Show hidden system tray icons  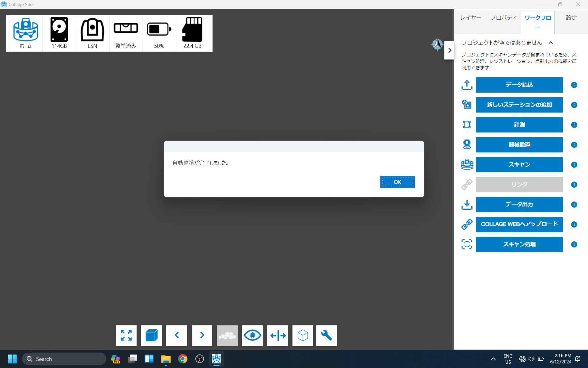click(493, 359)
